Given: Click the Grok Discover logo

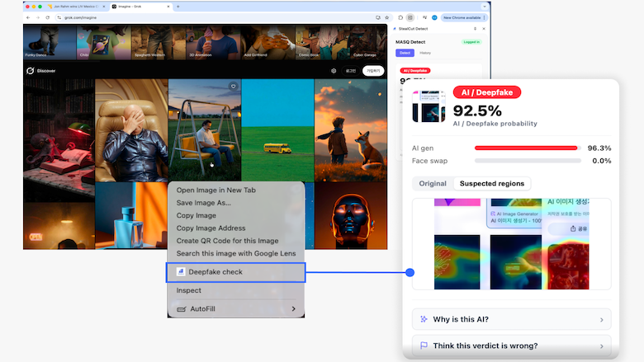Looking at the screenshot, I should pyautogui.click(x=31, y=71).
